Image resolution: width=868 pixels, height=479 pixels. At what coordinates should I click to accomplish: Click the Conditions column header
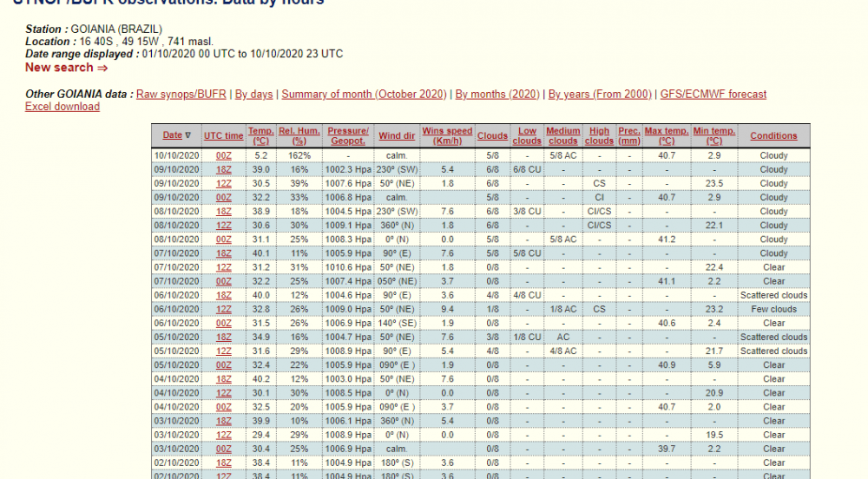(773, 135)
